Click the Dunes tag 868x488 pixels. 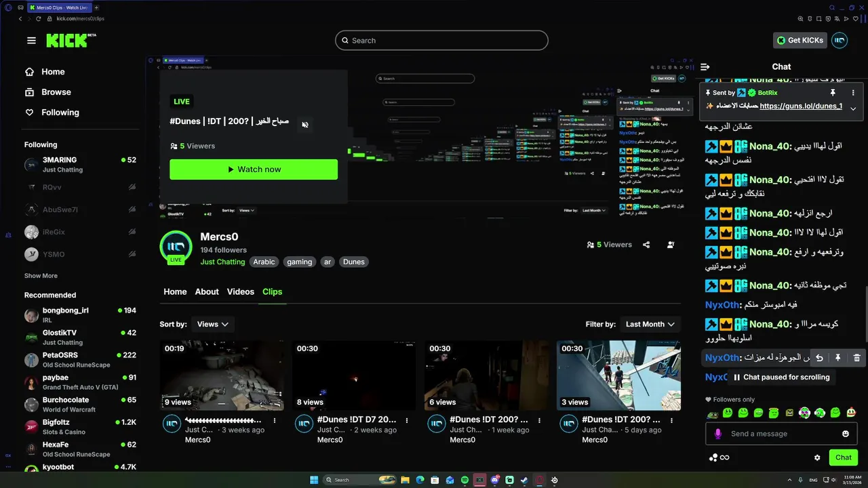point(353,262)
